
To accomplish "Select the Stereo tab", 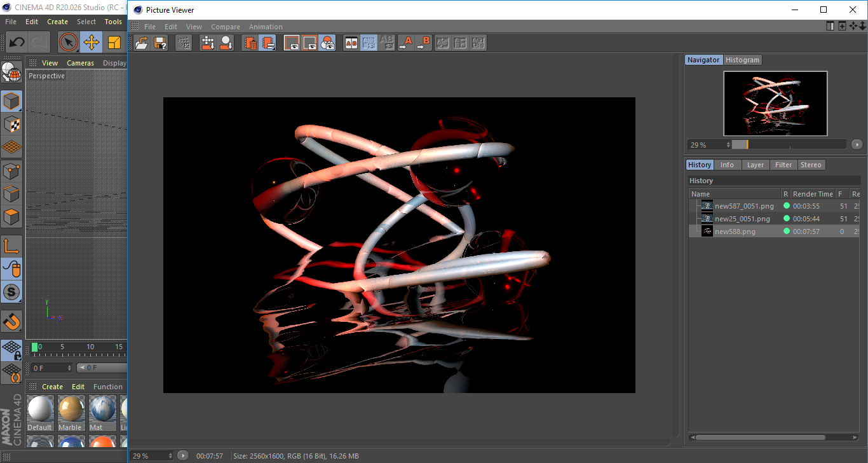I will point(811,165).
